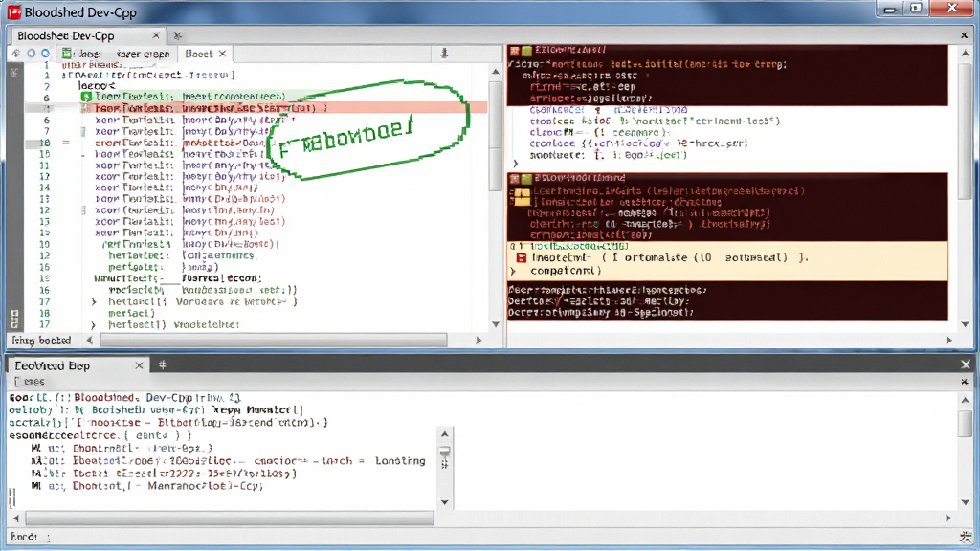The width and height of the screenshot is (980, 551).
Task: Minimize the Bloodshed Dev-Cpp window
Action: point(890,9)
